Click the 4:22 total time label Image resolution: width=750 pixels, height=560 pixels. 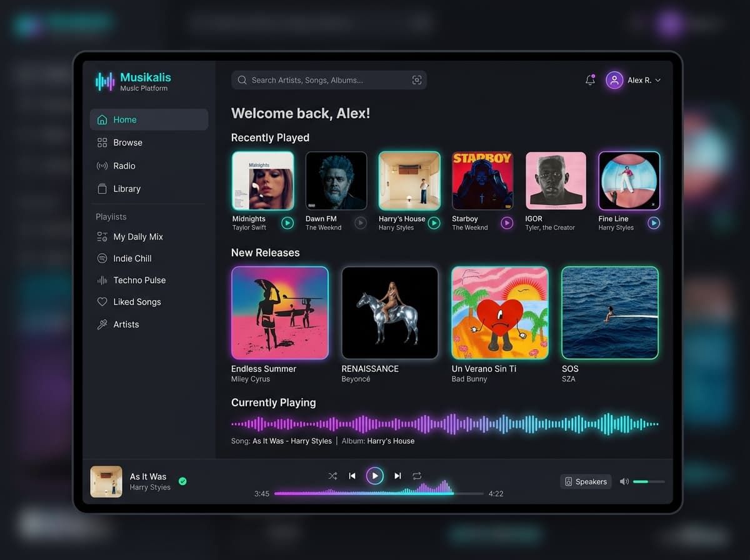[496, 494]
